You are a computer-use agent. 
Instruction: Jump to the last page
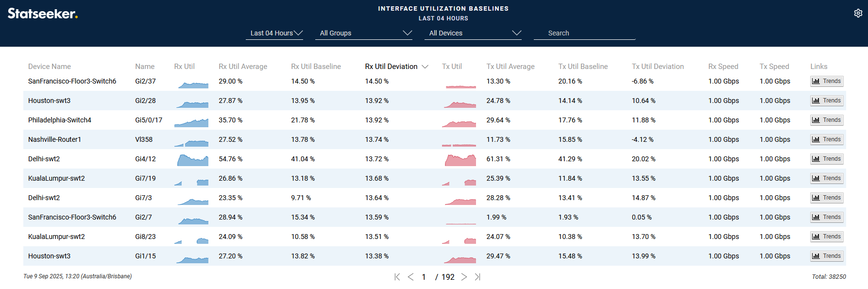pyautogui.click(x=477, y=277)
